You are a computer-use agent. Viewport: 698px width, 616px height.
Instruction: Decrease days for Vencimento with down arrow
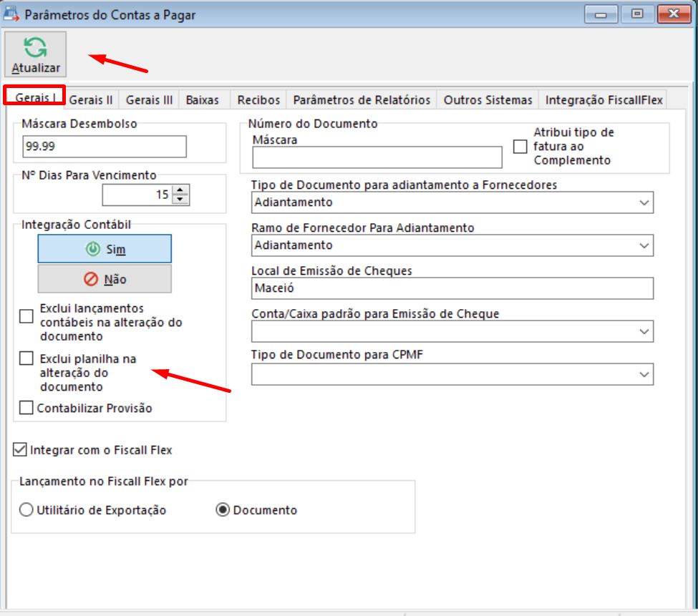[180, 200]
